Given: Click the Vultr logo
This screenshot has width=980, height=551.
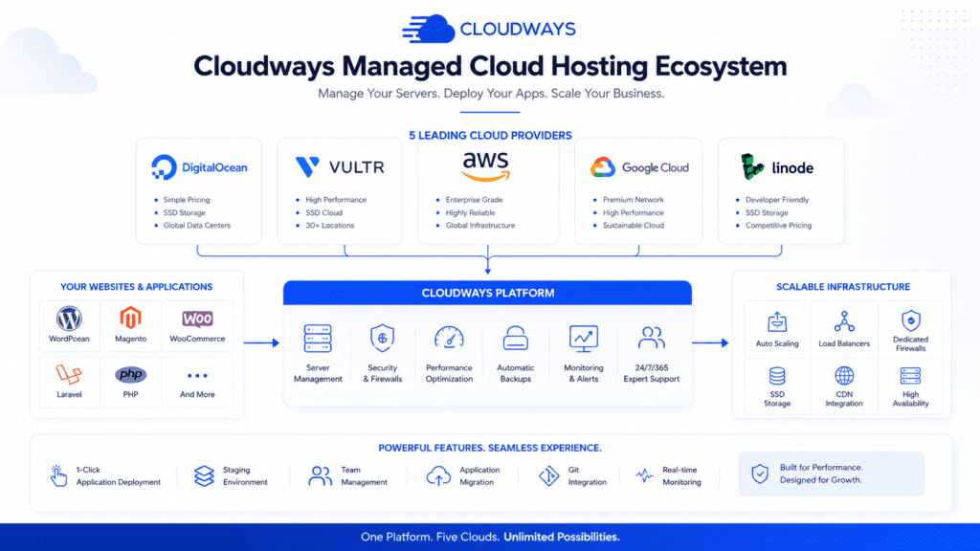Looking at the screenshot, I should (340, 167).
